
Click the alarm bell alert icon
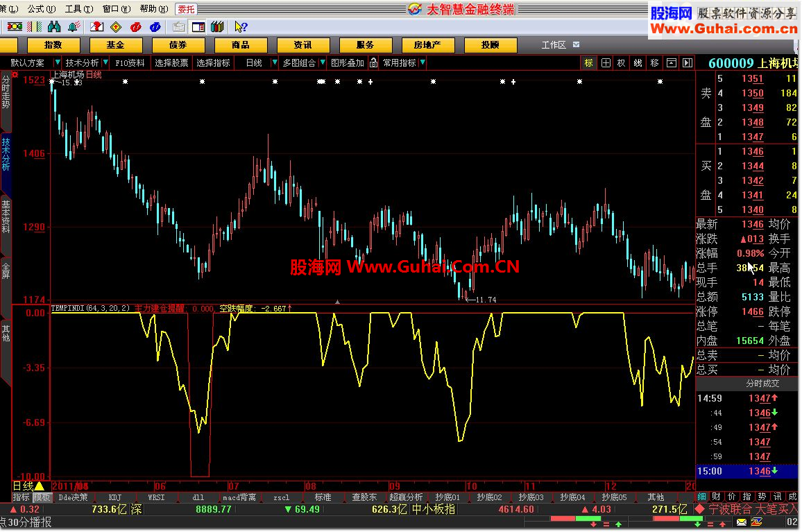74,26
